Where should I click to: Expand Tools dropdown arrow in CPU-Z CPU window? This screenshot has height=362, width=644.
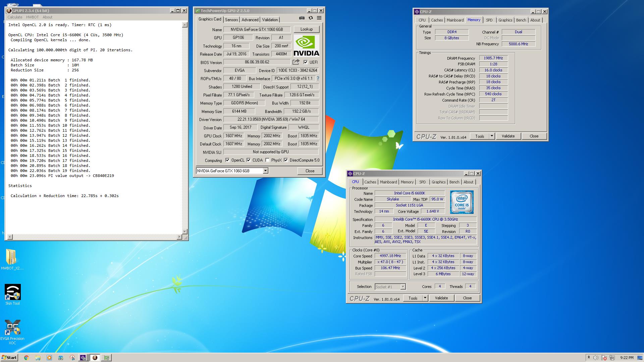425,298
